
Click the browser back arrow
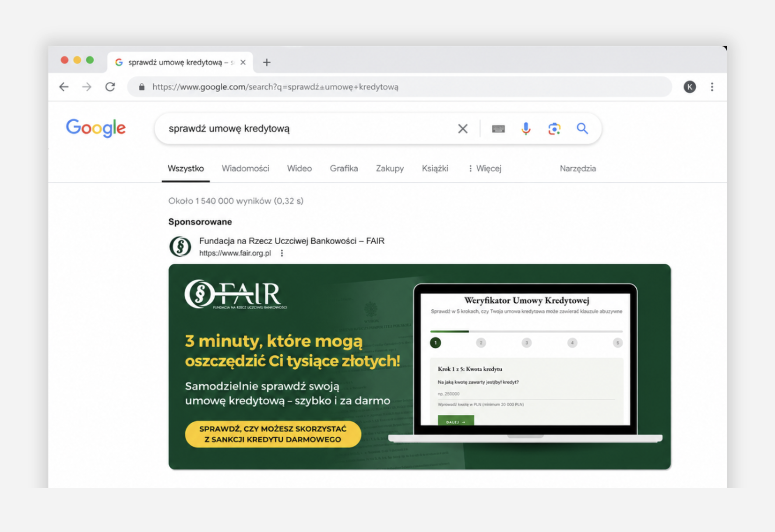(64, 87)
